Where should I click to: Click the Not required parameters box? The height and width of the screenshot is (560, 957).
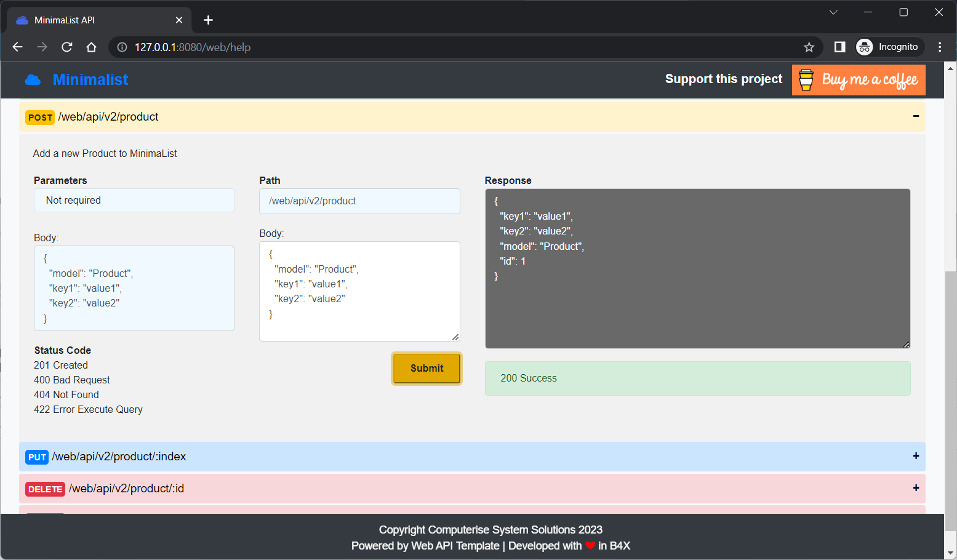point(134,201)
